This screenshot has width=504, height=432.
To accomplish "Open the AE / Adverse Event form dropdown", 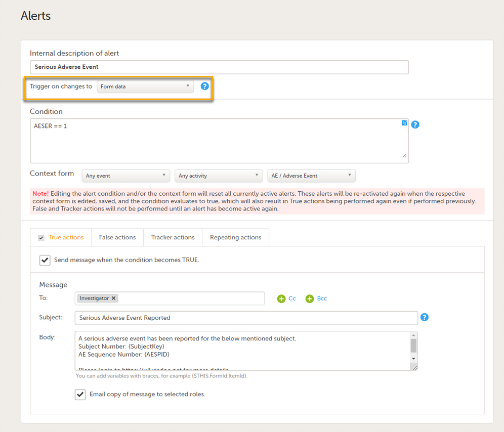I will tap(311, 176).
